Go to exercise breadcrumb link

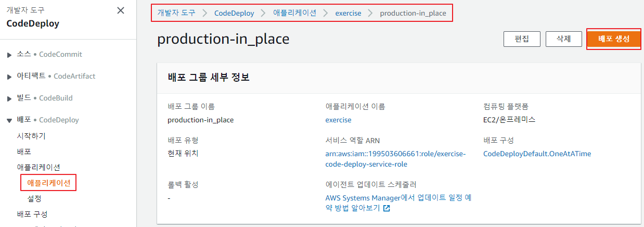tap(348, 13)
